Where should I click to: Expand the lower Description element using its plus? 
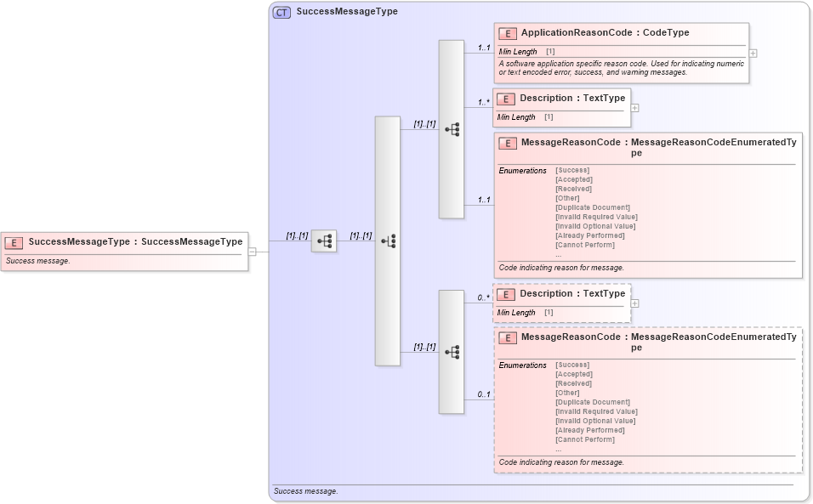[x=636, y=302]
